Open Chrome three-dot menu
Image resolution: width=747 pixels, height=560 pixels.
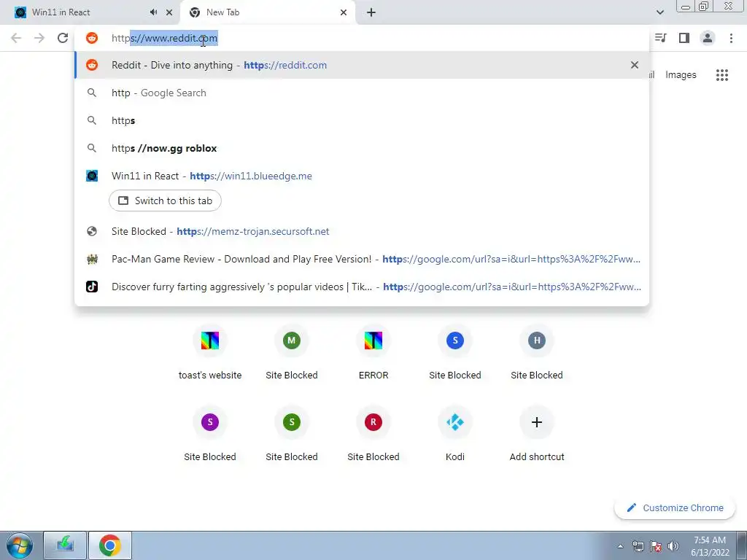point(731,38)
